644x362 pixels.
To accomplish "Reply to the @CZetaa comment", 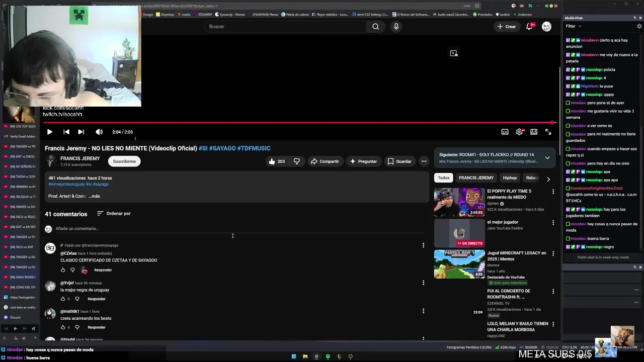I will tap(103, 270).
